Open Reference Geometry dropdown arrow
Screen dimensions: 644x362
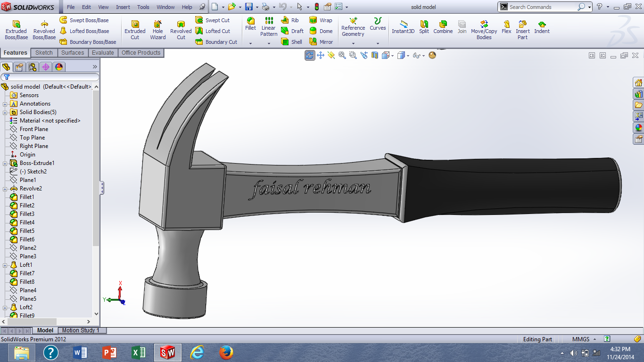click(x=353, y=43)
